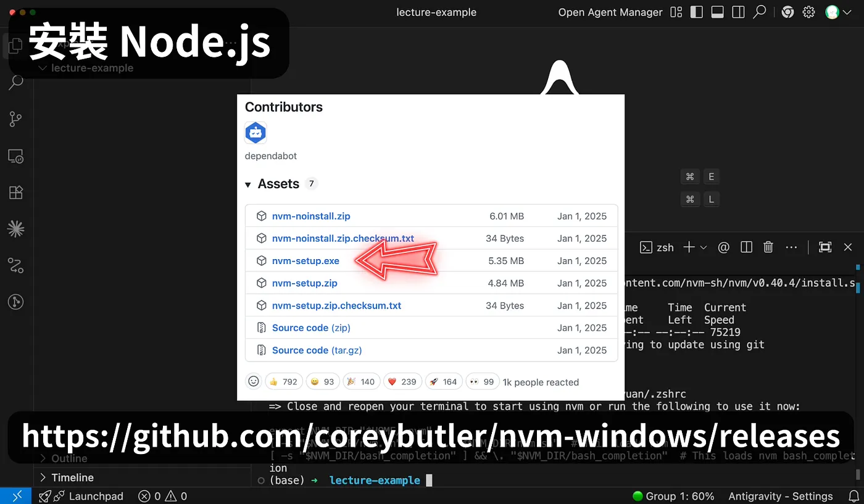
Task: Download nvm-setup.exe
Action: 305,261
